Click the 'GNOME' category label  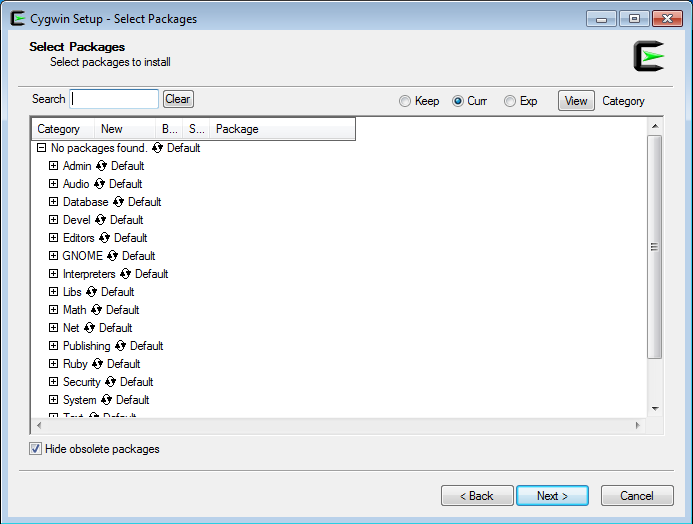83,256
